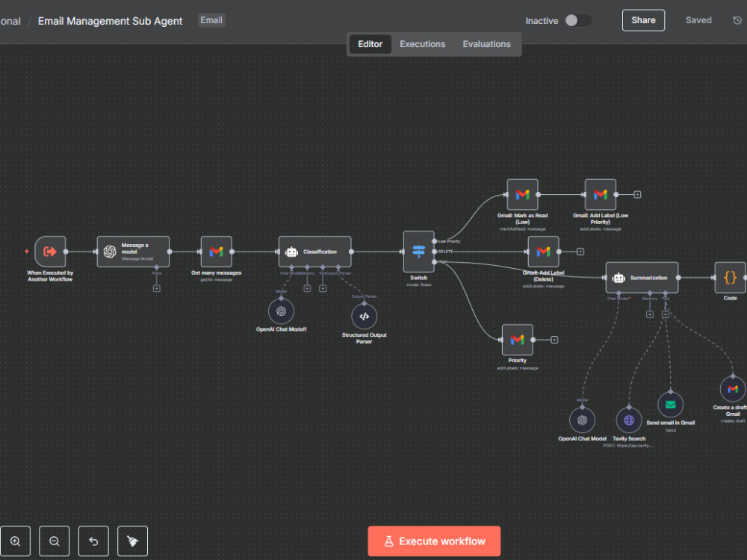747x560 pixels.
Task: Open the Send email in Gmail tool node
Action: click(x=670, y=405)
